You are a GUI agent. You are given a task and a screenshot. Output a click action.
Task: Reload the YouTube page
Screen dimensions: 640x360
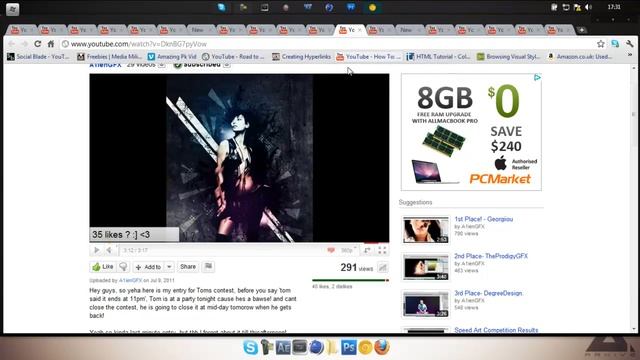point(38,44)
